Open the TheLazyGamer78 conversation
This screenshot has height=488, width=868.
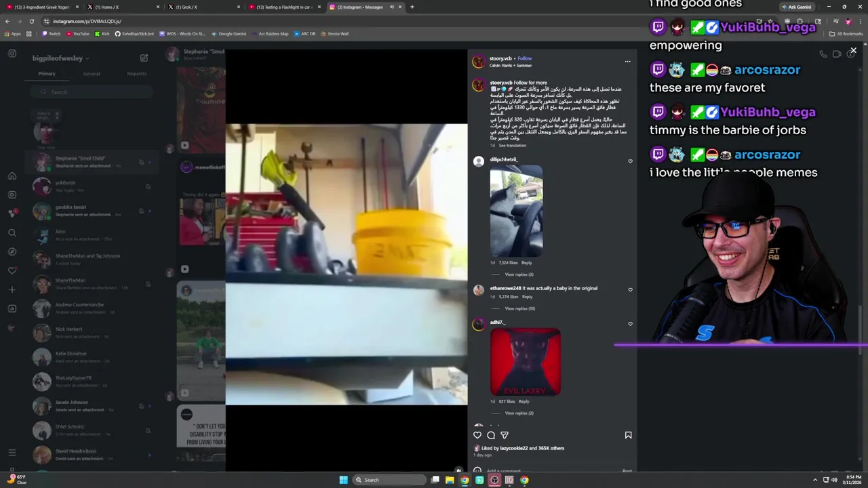(92, 382)
